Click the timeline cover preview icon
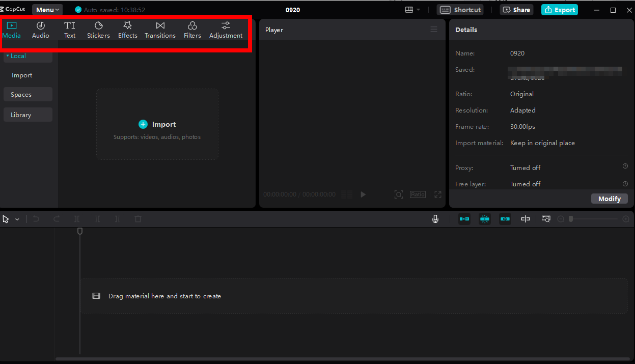635x364 pixels. click(546, 219)
